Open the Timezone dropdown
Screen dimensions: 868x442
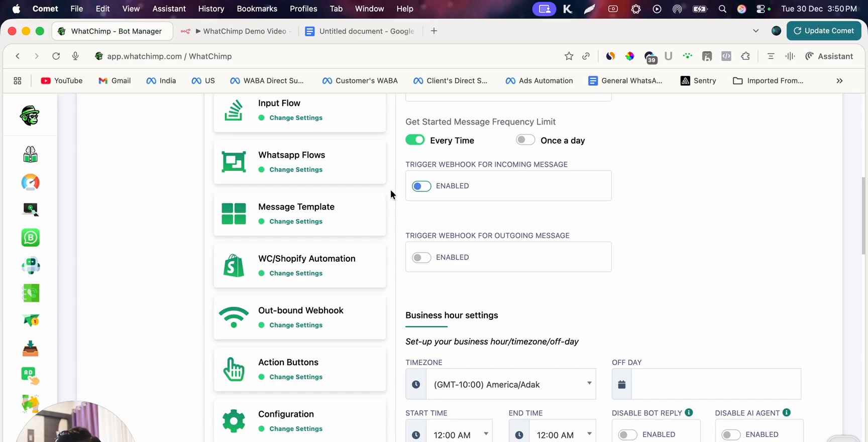point(511,384)
